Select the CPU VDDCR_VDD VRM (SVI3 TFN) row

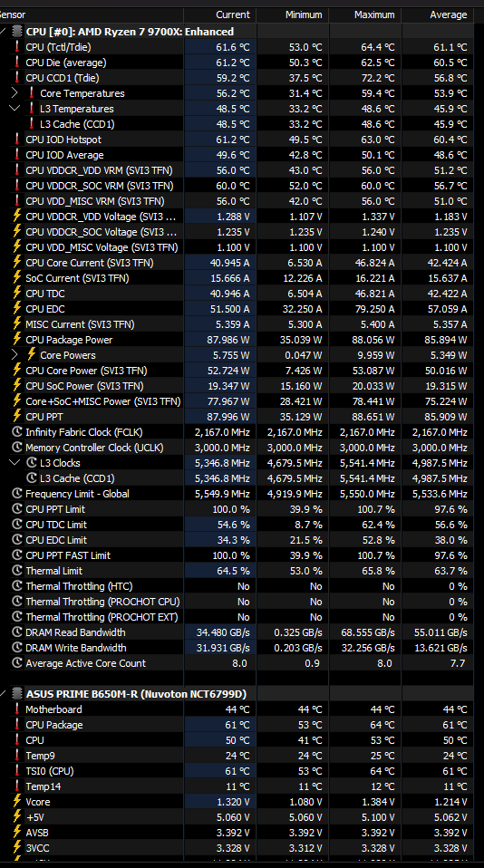click(237, 170)
